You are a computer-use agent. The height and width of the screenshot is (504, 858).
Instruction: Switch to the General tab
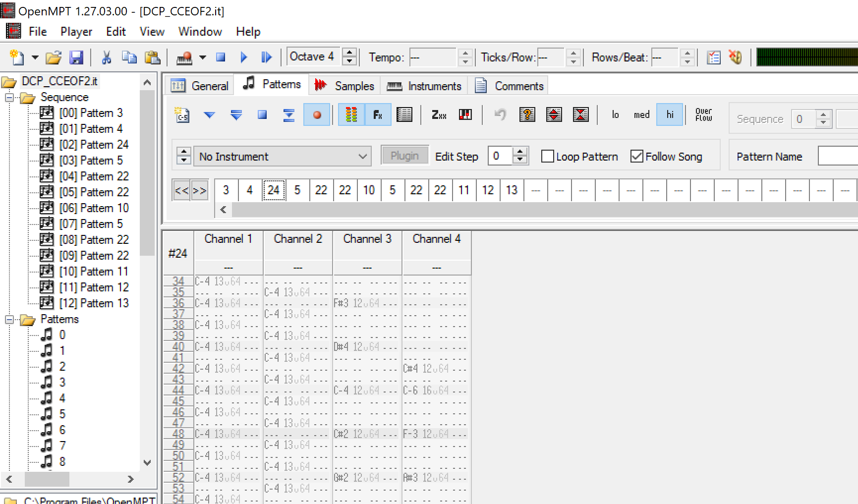[199, 86]
